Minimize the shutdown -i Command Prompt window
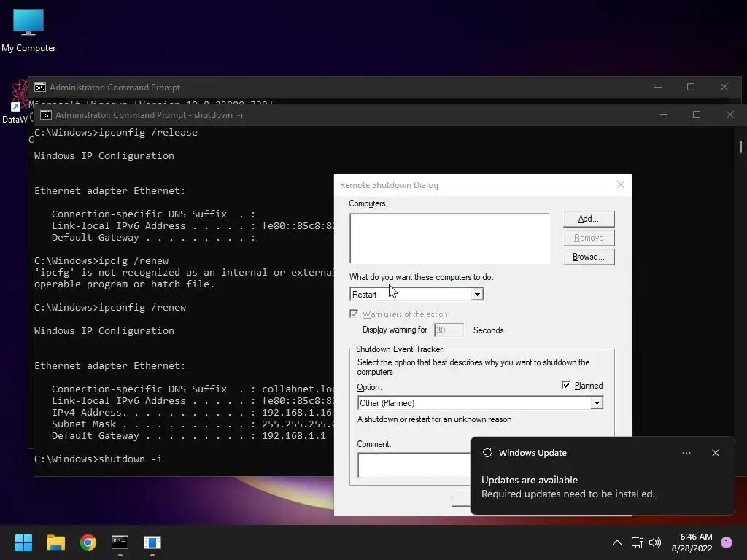Image resolution: width=747 pixels, height=560 pixels. tap(664, 114)
